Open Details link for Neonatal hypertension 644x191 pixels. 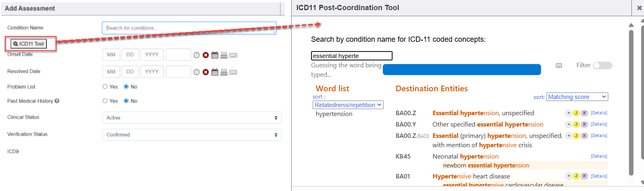(599, 157)
